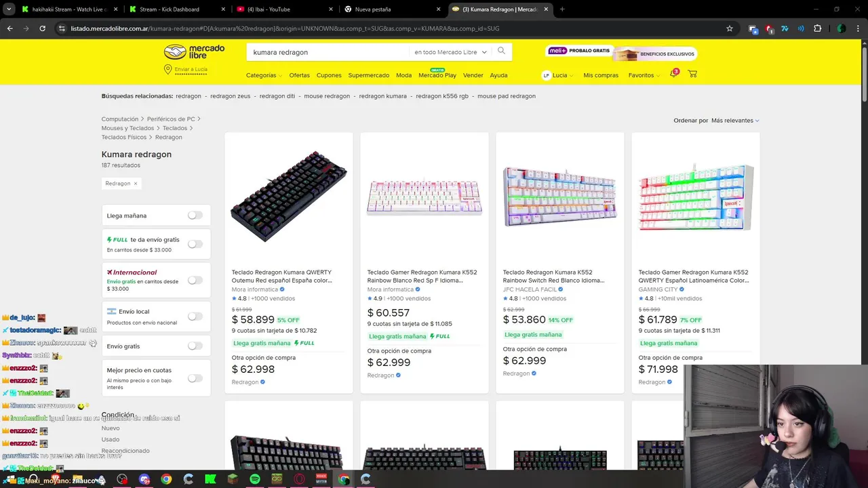Toggle the Llega mañana filter
The image size is (868, 488).
(x=195, y=216)
